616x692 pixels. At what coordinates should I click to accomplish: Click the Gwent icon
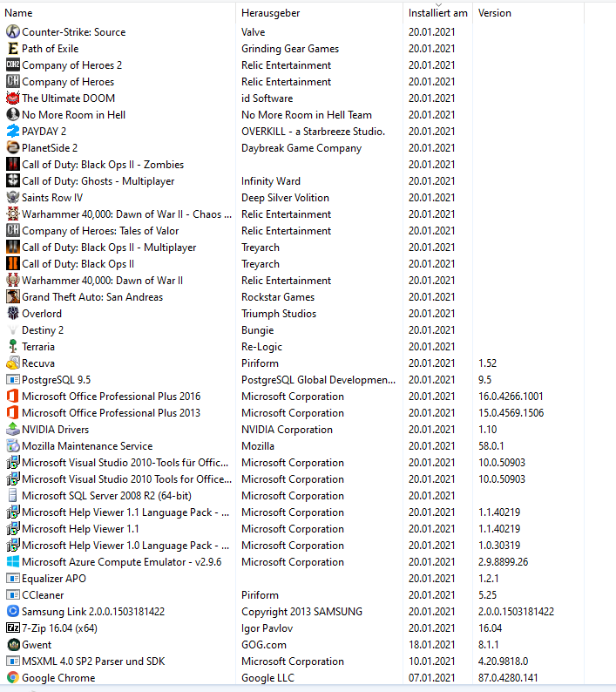13,644
